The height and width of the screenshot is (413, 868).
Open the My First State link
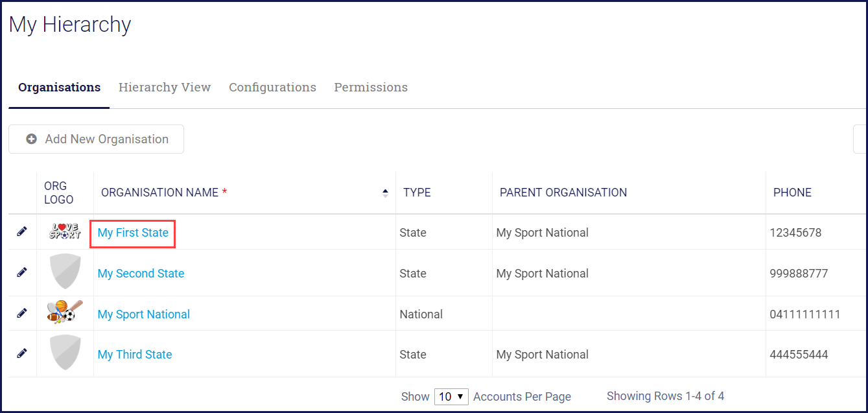pos(133,233)
